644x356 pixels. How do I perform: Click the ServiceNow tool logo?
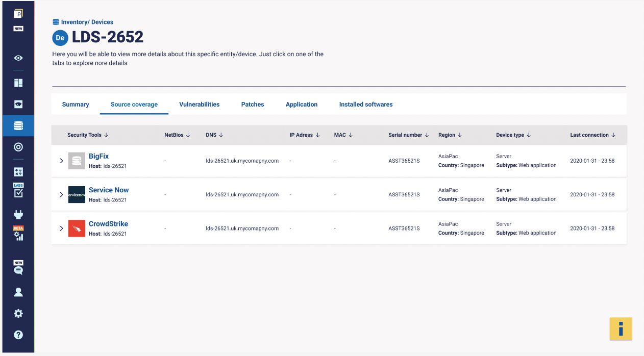point(77,194)
